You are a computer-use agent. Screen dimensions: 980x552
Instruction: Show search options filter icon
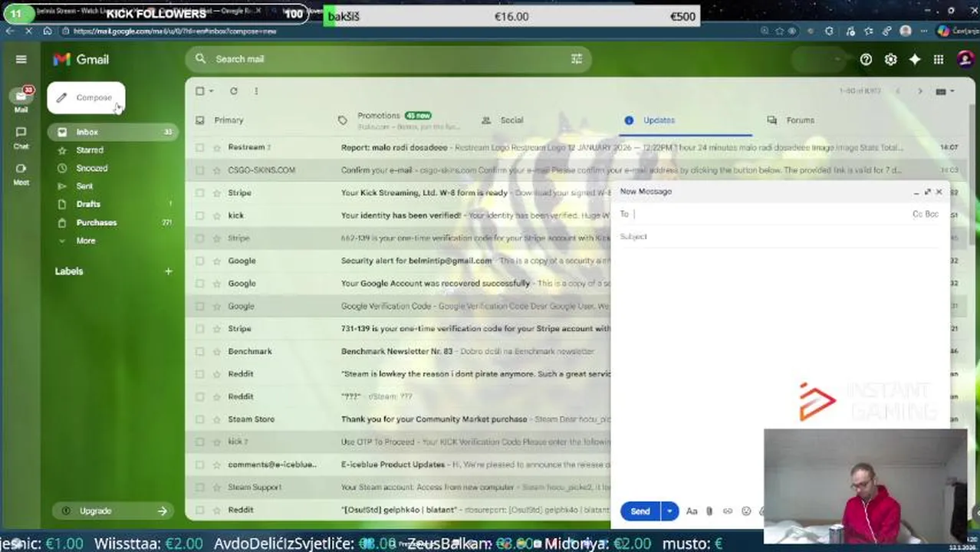(577, 58)
